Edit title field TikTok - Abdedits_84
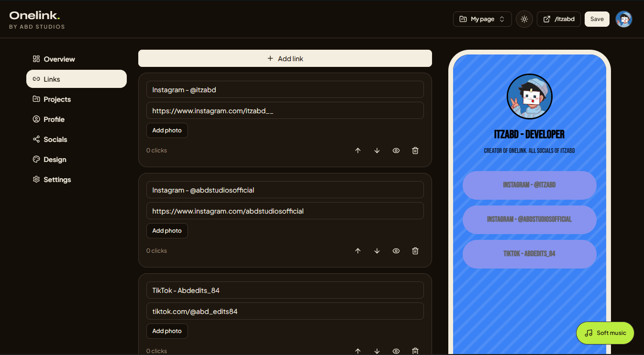The width and height of the screenshot is (644, 355). click(x=285, y=290)
